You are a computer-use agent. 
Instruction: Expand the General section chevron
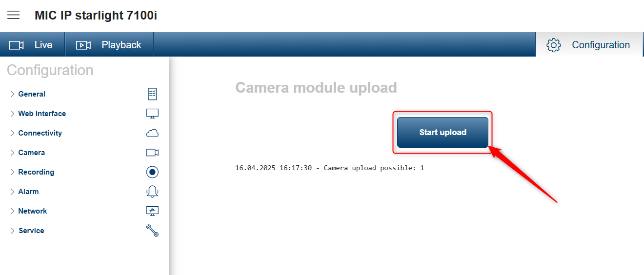(12, 94)
